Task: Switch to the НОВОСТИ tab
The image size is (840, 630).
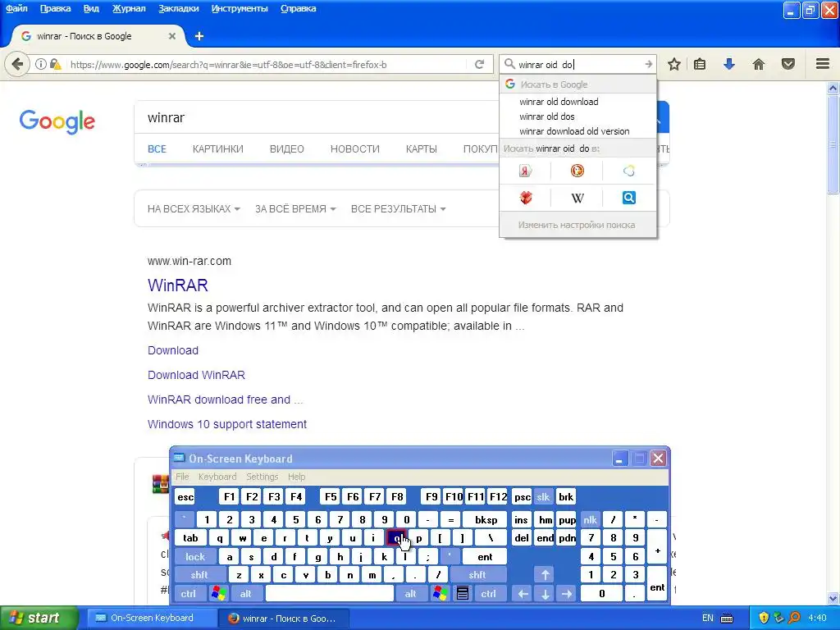Action: tap(354, 149)
